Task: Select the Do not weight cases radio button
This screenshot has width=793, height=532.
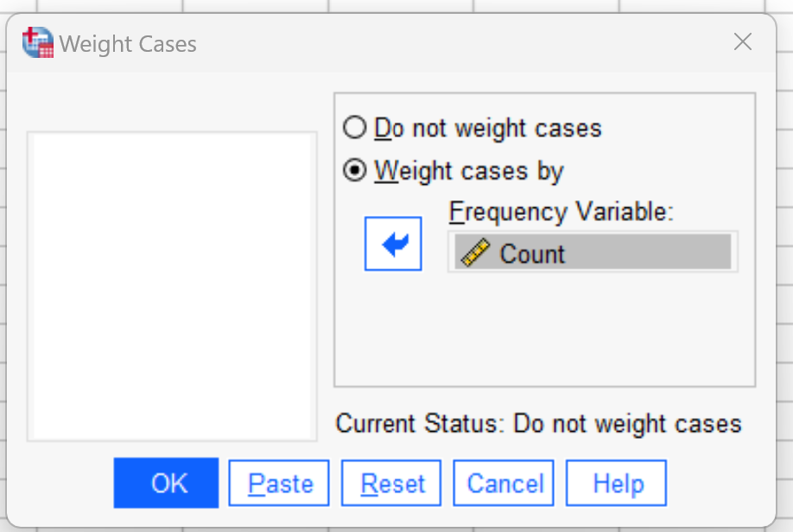Action: (354, 128)
